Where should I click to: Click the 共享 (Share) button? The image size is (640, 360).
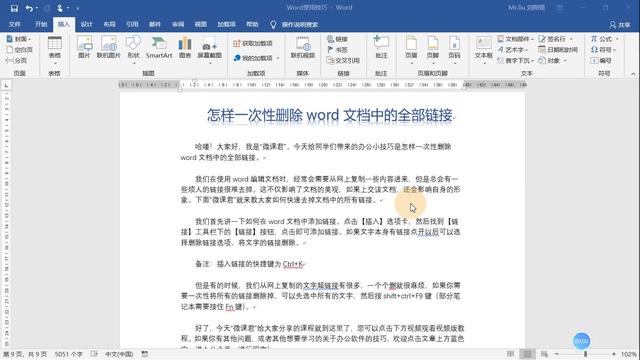(620, 25)
